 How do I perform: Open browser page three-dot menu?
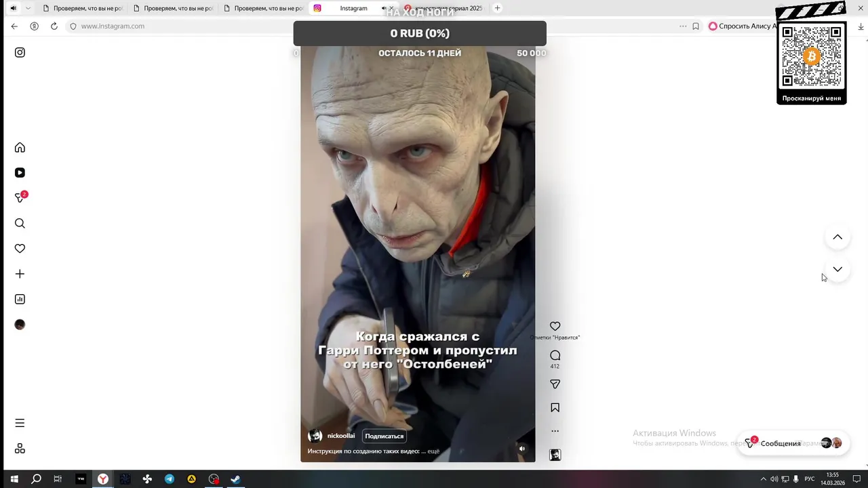coord(683,26)
